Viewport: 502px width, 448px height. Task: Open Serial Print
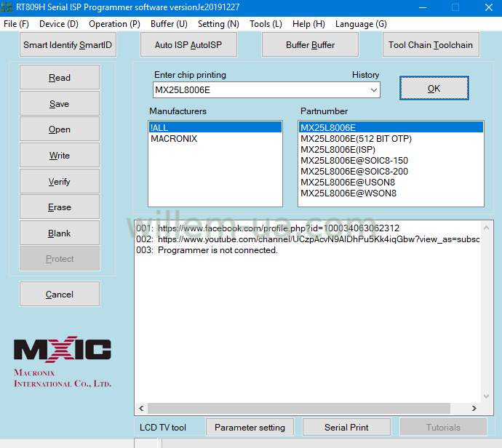click(x=346, y=427)
